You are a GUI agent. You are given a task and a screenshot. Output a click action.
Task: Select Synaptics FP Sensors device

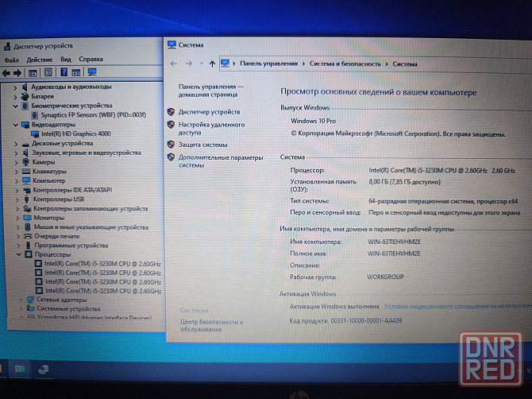94,115
